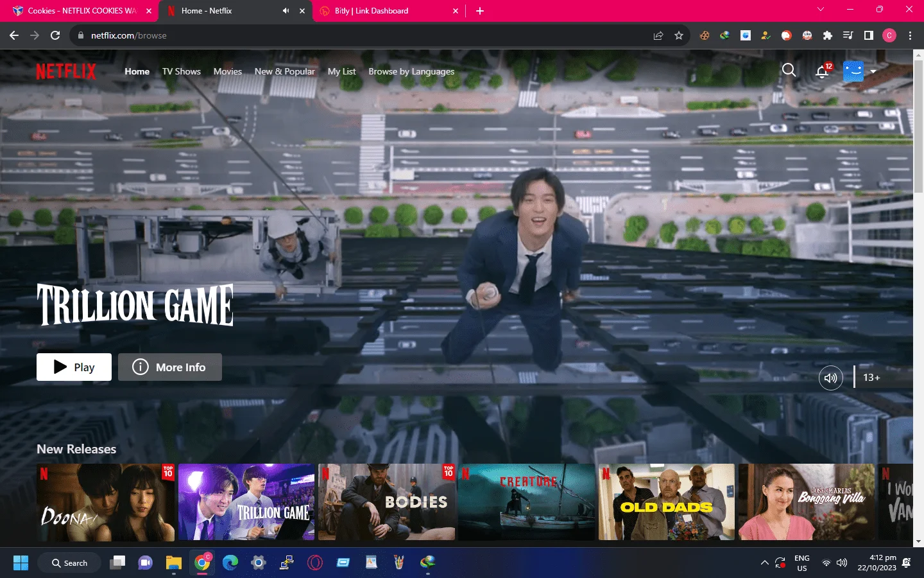Reload the Netflix page
This screenshot has height=578, width=924.
click(x=55, y=35)
